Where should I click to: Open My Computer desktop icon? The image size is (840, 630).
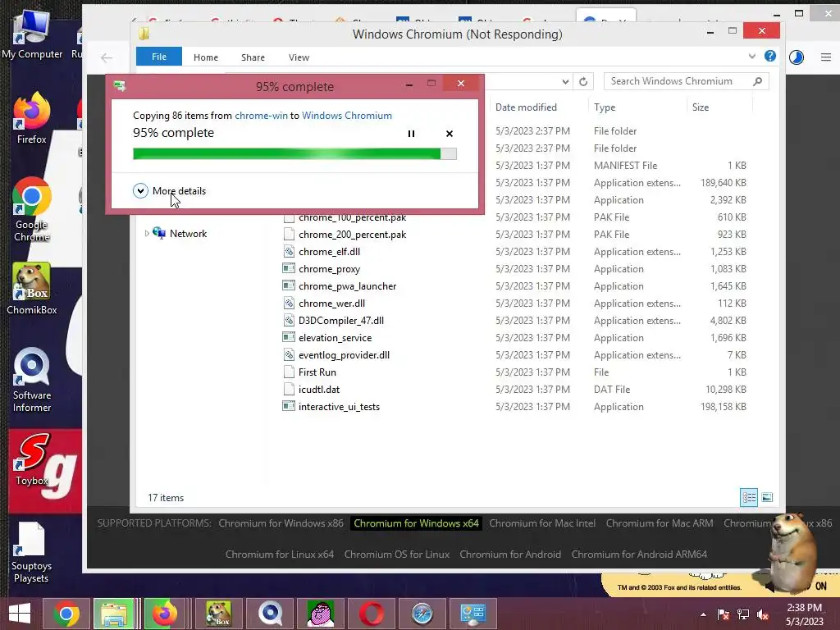coord(32,34)
